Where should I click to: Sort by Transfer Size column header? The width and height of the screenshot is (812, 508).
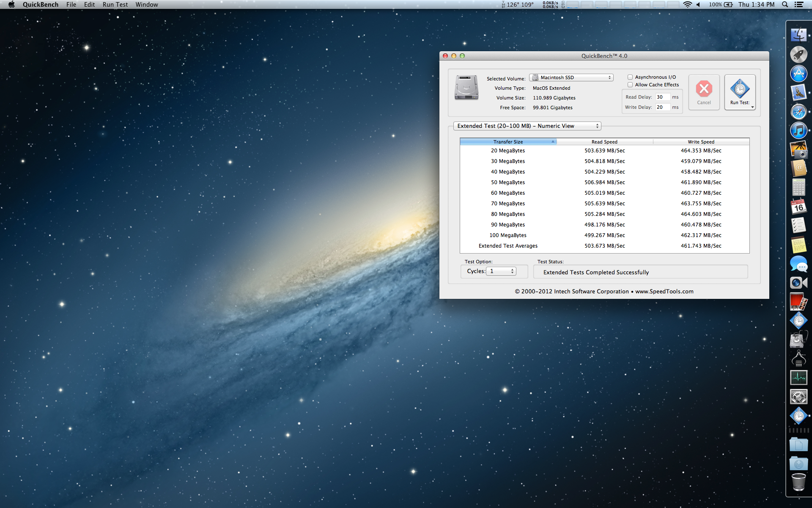pos(508,142)
